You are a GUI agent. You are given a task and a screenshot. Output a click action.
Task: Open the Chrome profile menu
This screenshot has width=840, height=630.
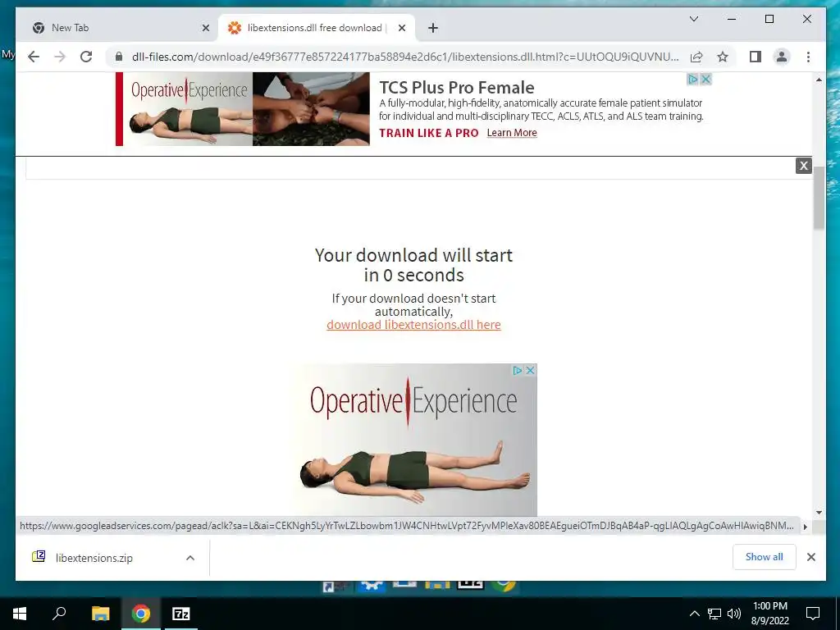(782, 57)
